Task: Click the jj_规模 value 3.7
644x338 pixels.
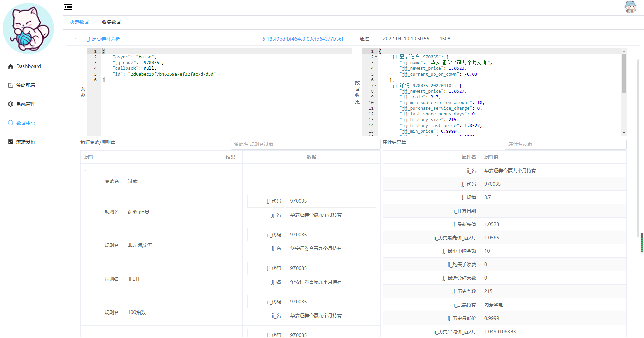Action: [x=488, y=197]
